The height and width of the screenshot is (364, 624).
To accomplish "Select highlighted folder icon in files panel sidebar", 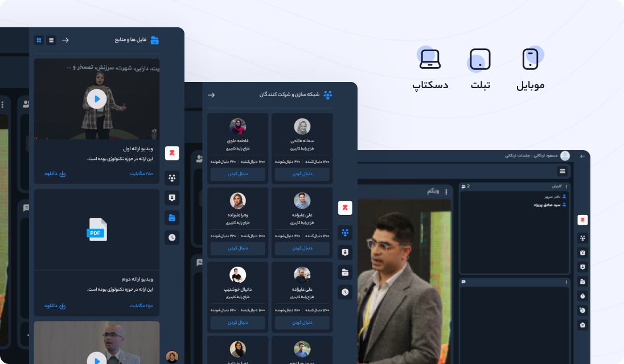I will [172, 218].
